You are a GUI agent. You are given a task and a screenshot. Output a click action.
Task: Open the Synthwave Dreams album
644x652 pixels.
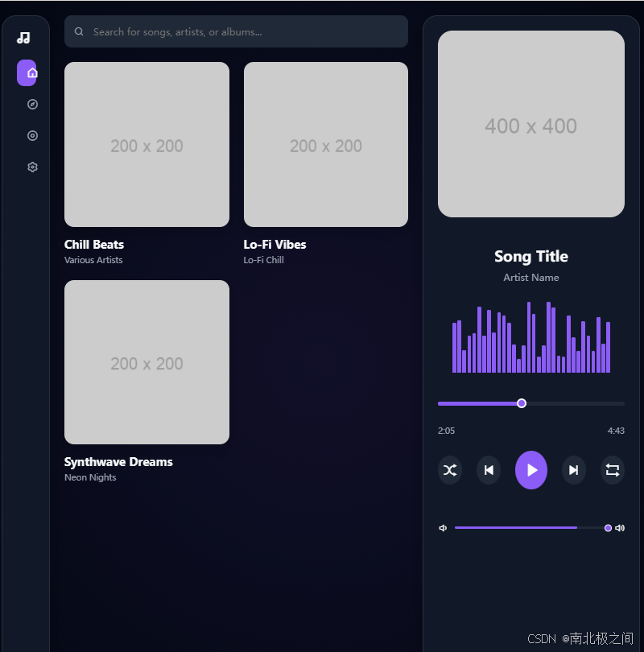click(x=147, y=362)
